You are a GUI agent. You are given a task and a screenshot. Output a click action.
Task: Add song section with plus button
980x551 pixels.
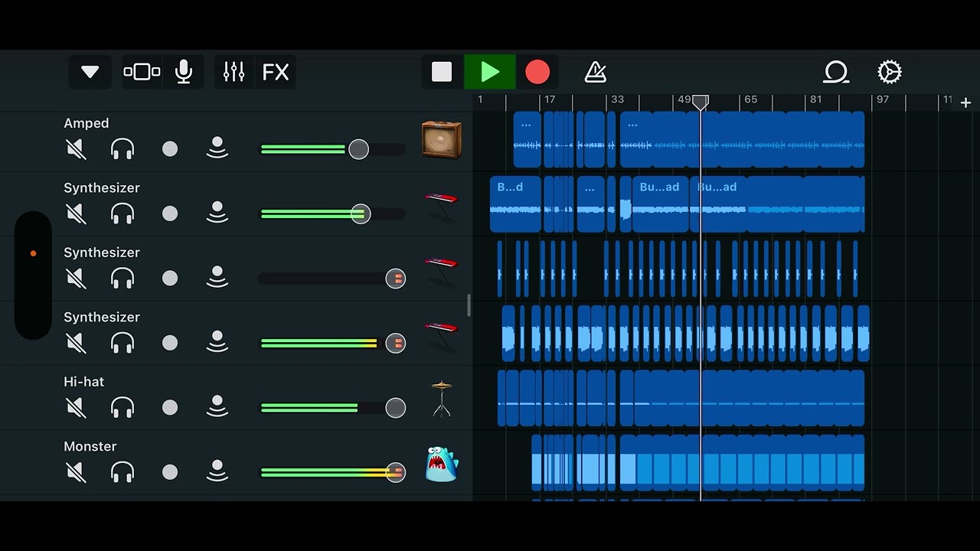click(965, 103)
